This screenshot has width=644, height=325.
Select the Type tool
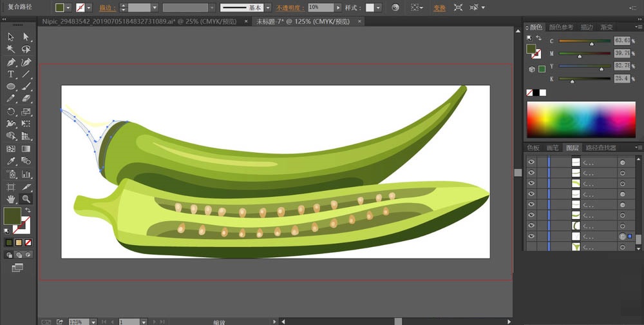[11, 74]
